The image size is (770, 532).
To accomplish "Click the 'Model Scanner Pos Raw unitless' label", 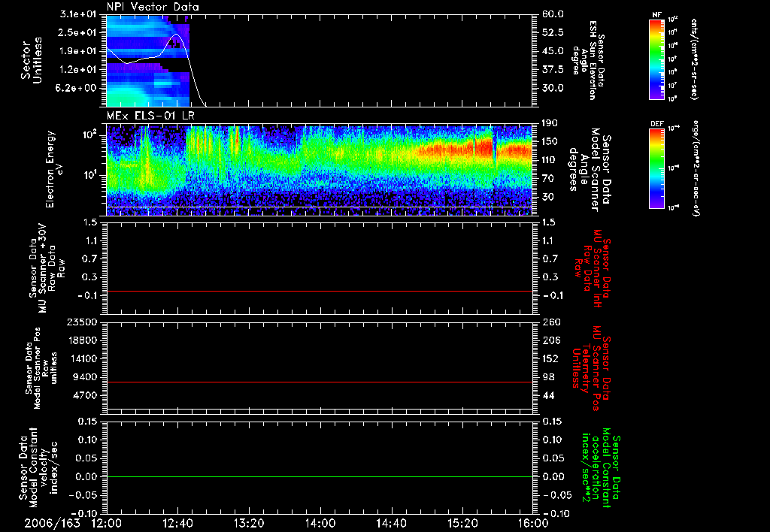I will click(x=42, y=368).
